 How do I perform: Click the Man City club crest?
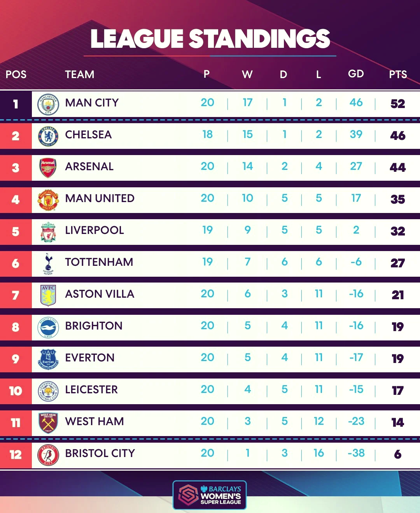pos(48,104)
